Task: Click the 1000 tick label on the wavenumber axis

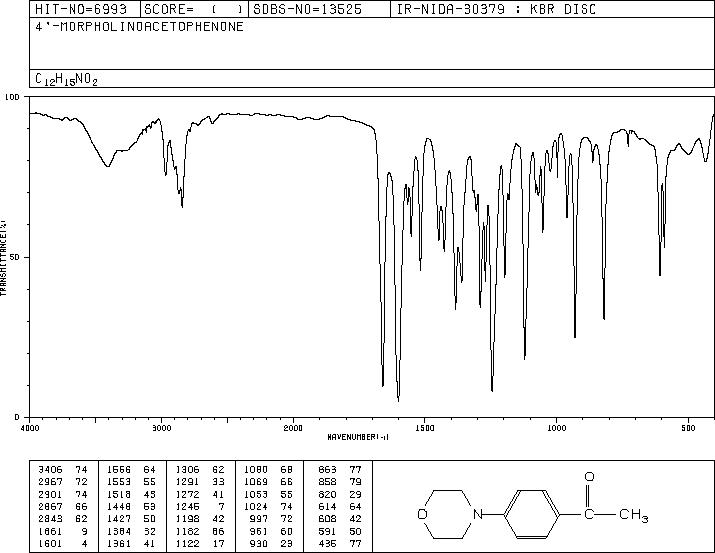Action: point(557,428)
